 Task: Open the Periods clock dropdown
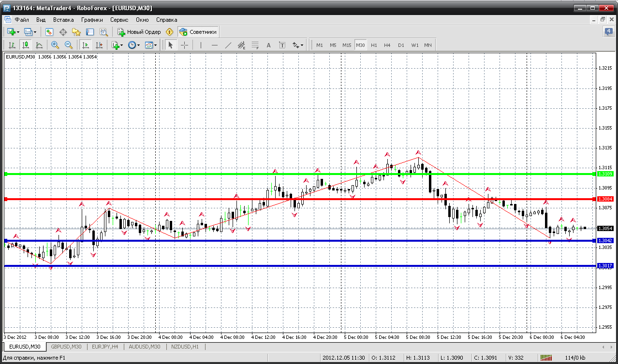point(133,45)
